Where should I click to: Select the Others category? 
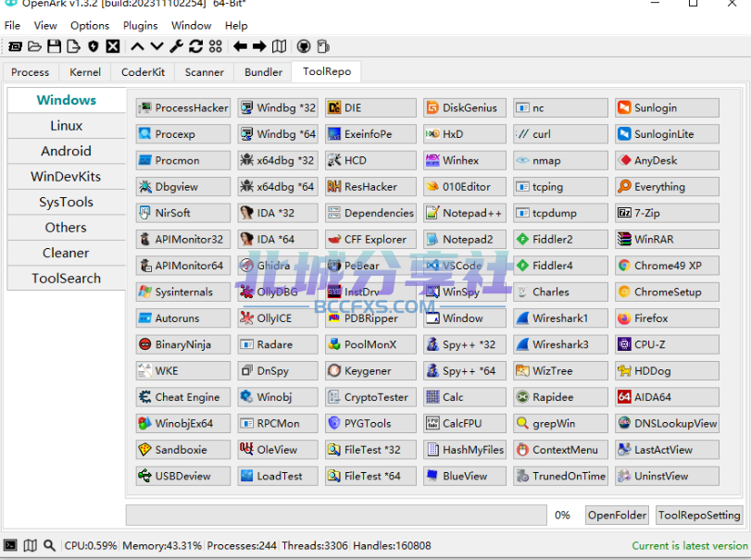tap(66, 227)
